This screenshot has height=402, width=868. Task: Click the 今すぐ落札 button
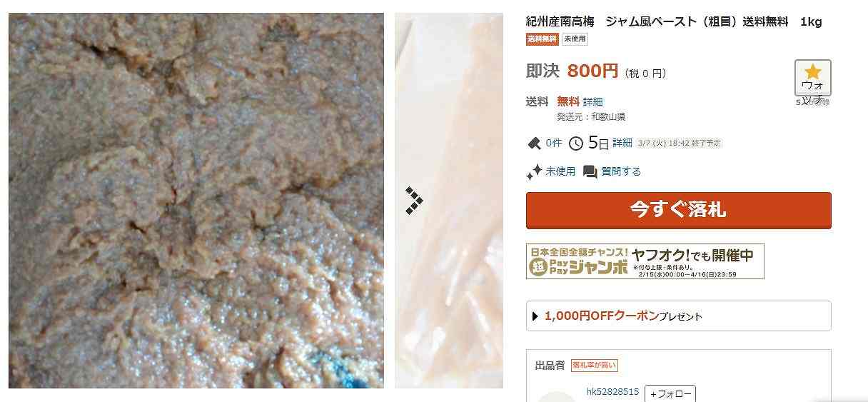point(679,211)
